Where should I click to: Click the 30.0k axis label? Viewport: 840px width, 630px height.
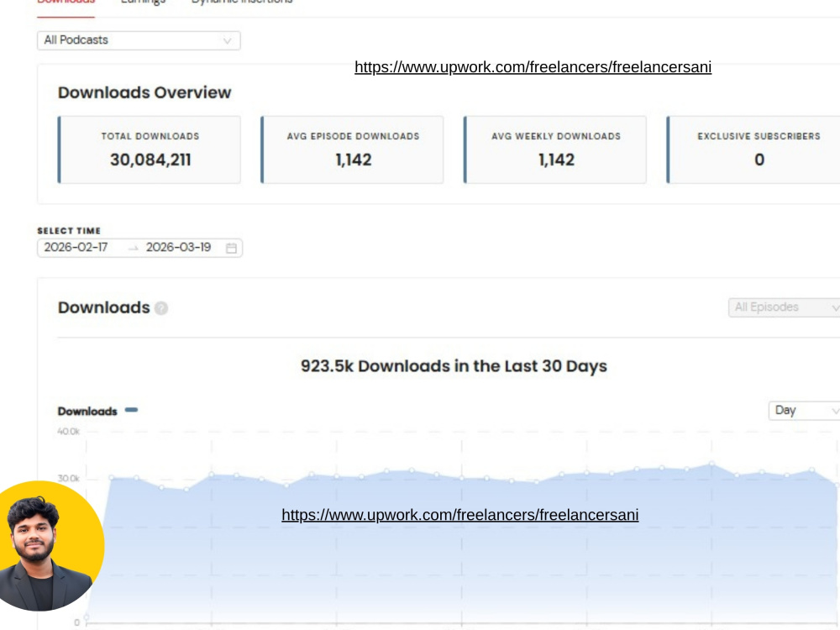(x=69, y=478)
